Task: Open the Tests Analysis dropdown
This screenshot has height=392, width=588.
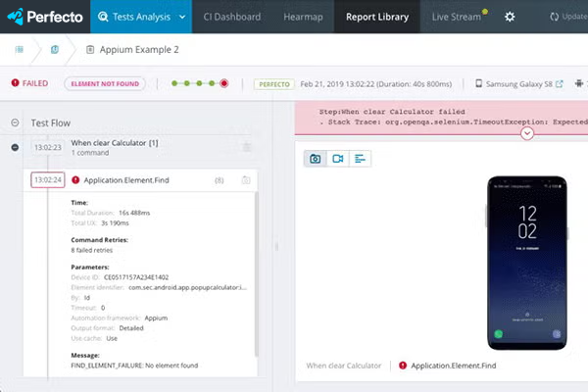Action: [x=141, y=17]
